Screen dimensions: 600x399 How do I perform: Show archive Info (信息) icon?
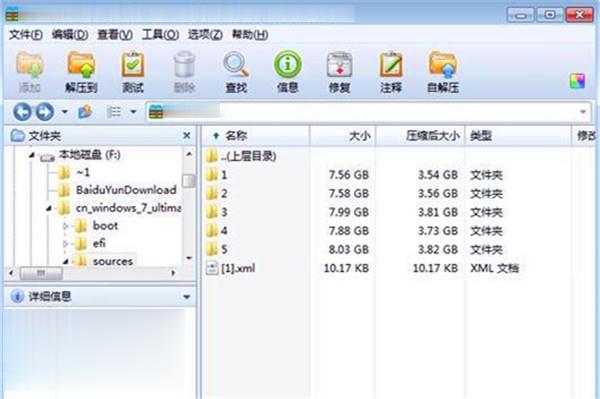click(x=288, y=65)
